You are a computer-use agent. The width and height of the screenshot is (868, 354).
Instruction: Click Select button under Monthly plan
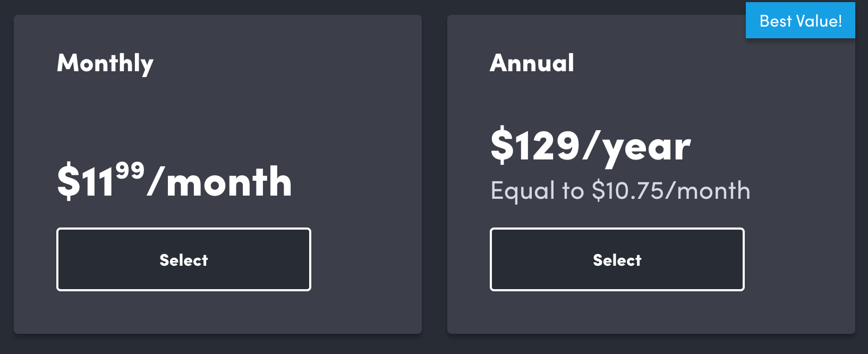click(184, 260)
